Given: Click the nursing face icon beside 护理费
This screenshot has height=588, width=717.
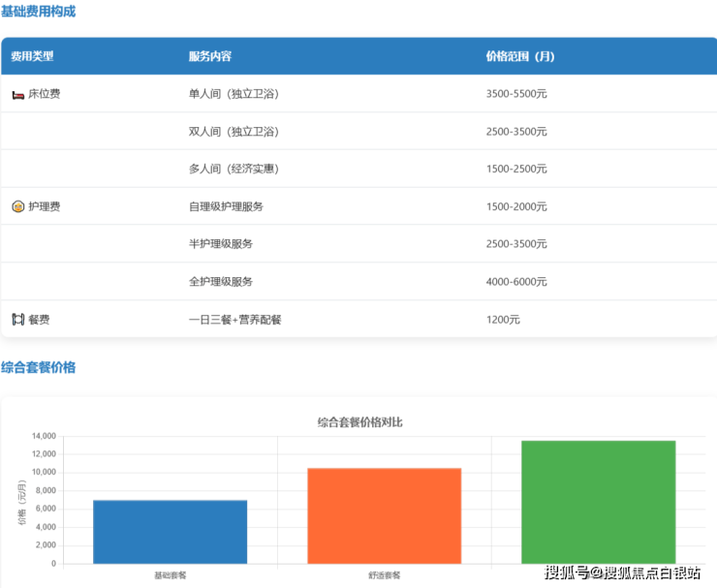Looking at the screenshot, I should click(17, 206).
